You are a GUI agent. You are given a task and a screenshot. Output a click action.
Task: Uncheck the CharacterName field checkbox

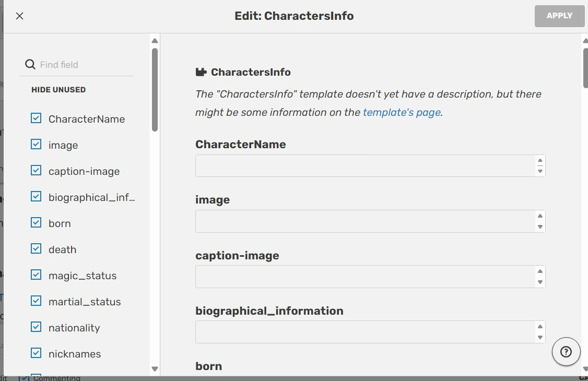click(x=36, y=118)
